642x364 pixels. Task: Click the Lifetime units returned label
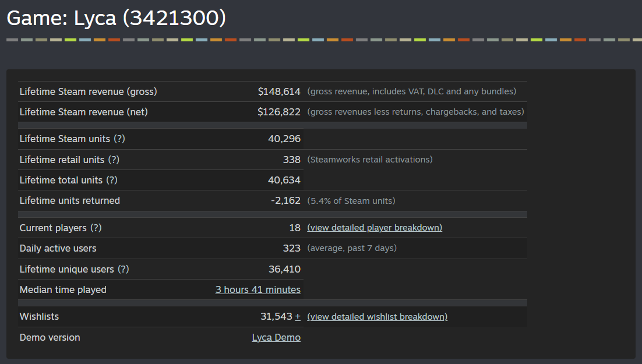(69, 200)
